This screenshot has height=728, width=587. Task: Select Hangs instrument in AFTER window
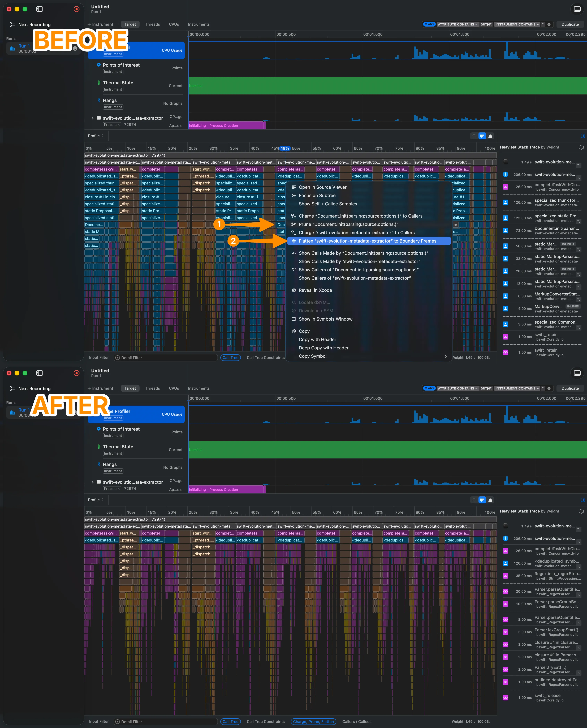[x=136, y=467]
